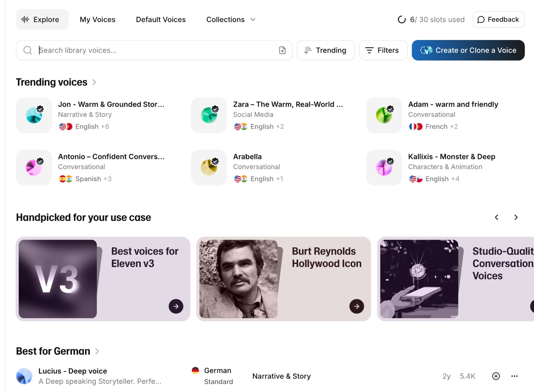
Task: Click the document upload icon inside the search bar
Action: [282, 50]
